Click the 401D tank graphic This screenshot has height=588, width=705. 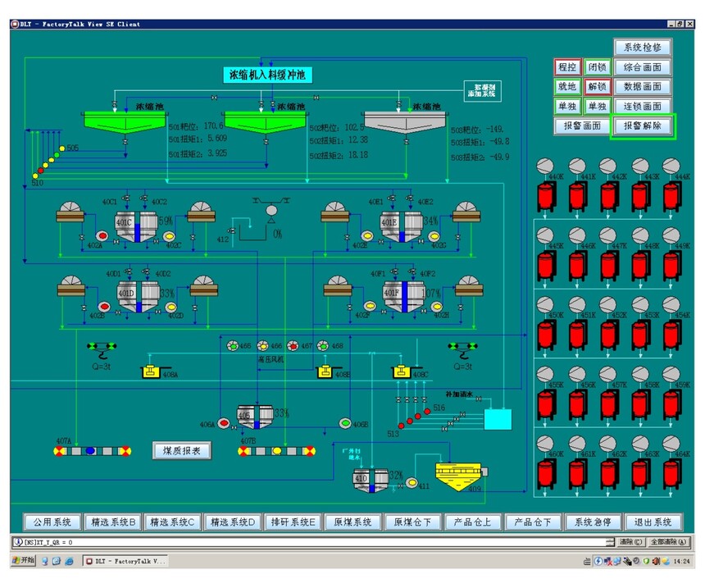coord(139,297)
